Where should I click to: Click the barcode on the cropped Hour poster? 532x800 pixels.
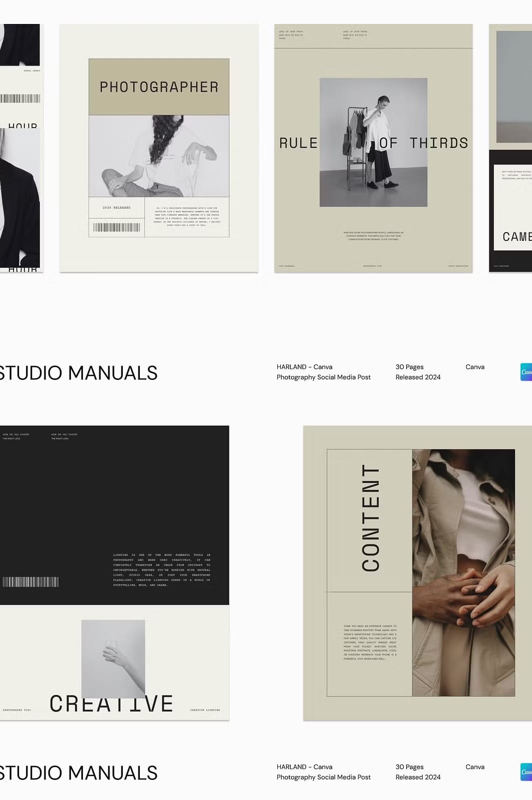pos(20,98)
